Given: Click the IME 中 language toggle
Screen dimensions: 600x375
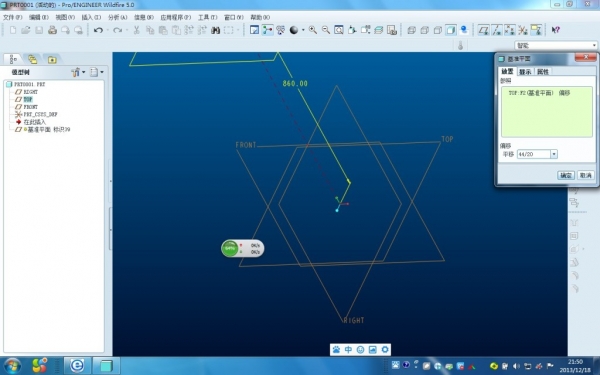Looking at the screenshot, I should tap(348, 350).
